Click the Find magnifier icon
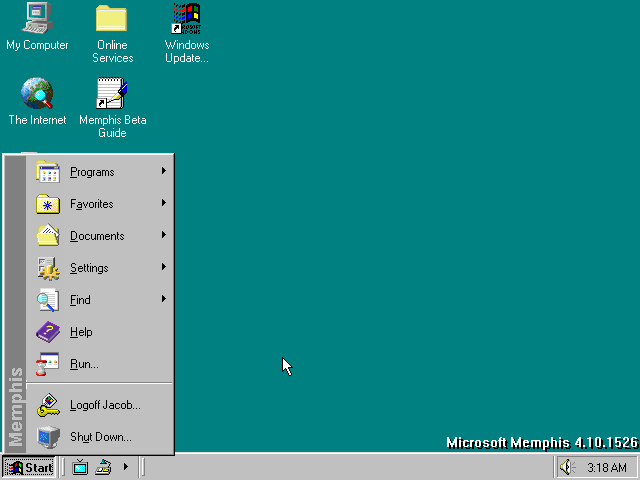Viewport: 640px width, 480px height. [x=48, y=300]
